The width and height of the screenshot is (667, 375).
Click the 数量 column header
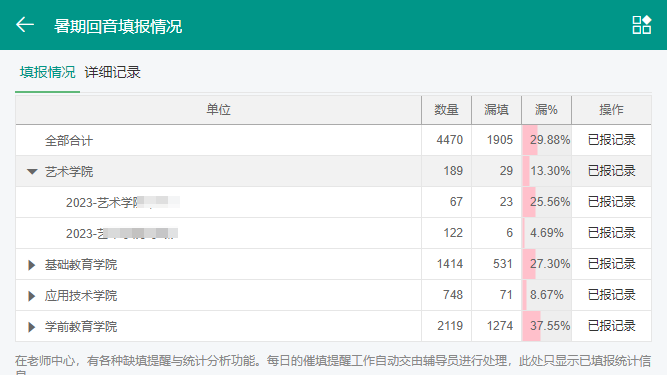pos(446,110)
